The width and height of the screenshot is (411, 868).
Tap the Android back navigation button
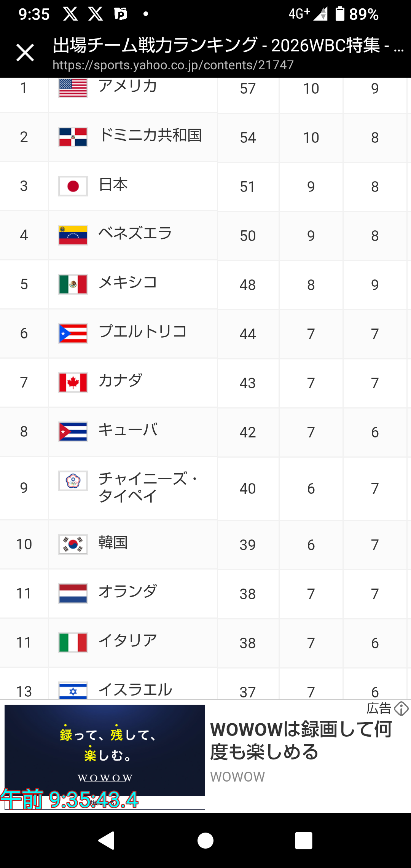pos(107,840)
